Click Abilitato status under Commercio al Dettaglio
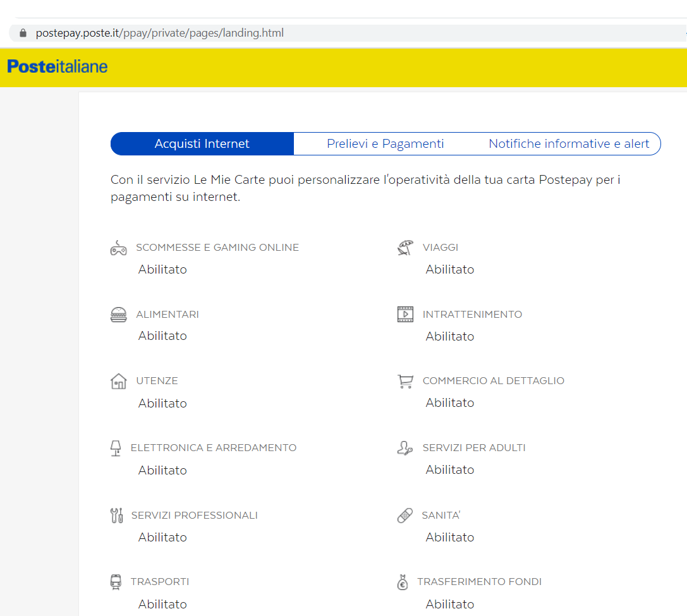 [x=450, y=403]
